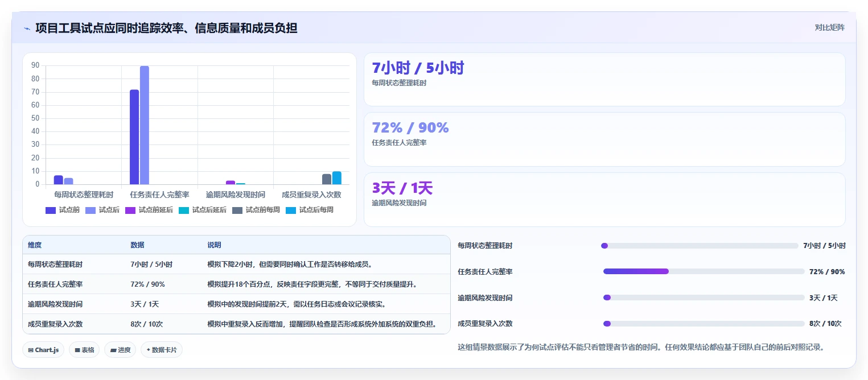Hide the 试点后延后 dataset via its legend
Viewport: 868px width, 380px height.
pyautogui.click(x=203, y=210)
